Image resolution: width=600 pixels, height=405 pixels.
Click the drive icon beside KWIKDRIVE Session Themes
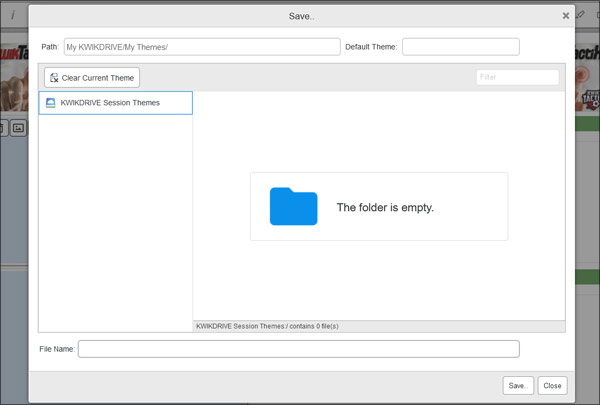pos(50,103)
